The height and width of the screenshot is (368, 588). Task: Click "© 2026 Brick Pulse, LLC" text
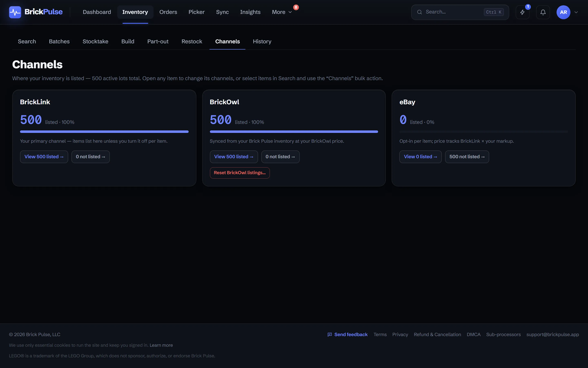35,335
